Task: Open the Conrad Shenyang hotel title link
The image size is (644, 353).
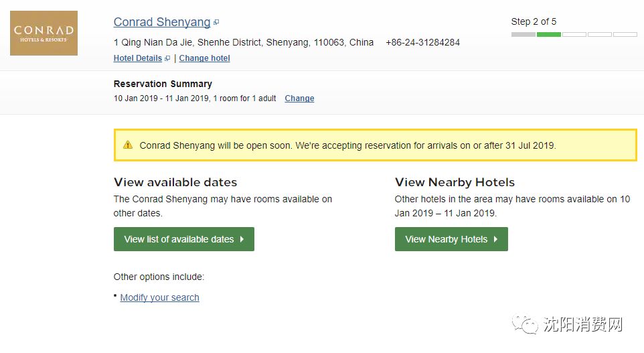Action: [x=162, y=22]
